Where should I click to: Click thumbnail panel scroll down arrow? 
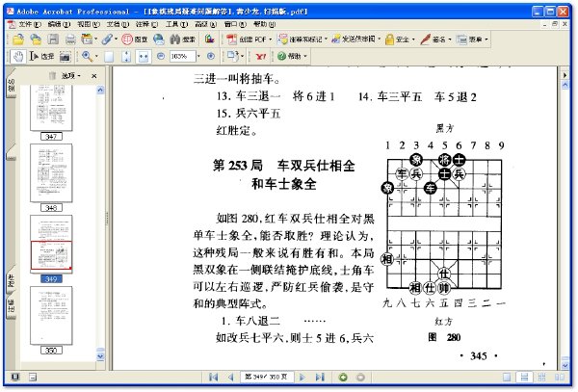tap(100, 356)
